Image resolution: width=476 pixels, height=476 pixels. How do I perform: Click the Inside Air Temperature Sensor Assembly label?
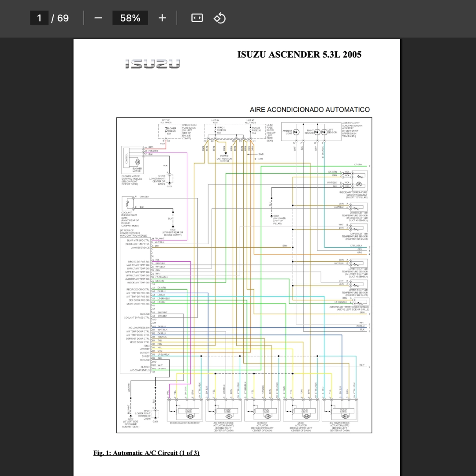tap(353, 195)
